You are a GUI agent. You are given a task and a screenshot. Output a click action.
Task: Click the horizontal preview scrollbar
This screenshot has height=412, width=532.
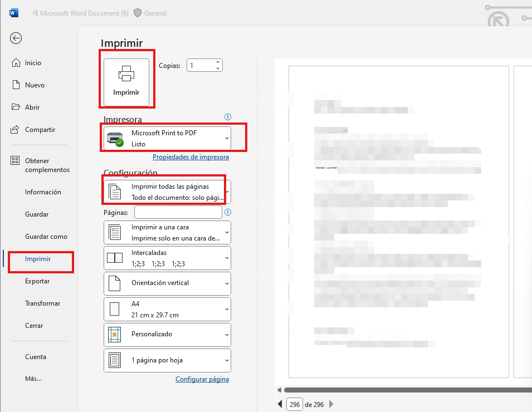(408, 390)
